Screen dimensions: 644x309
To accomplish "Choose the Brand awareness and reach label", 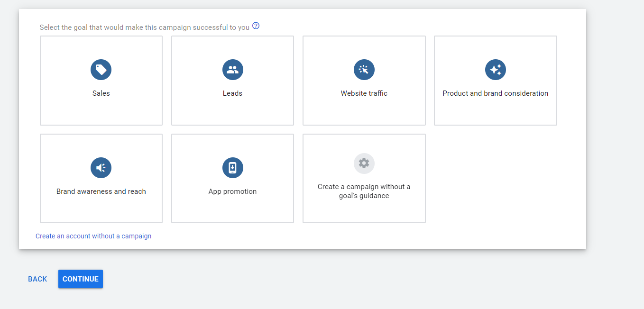I will [x=101, y=191].
